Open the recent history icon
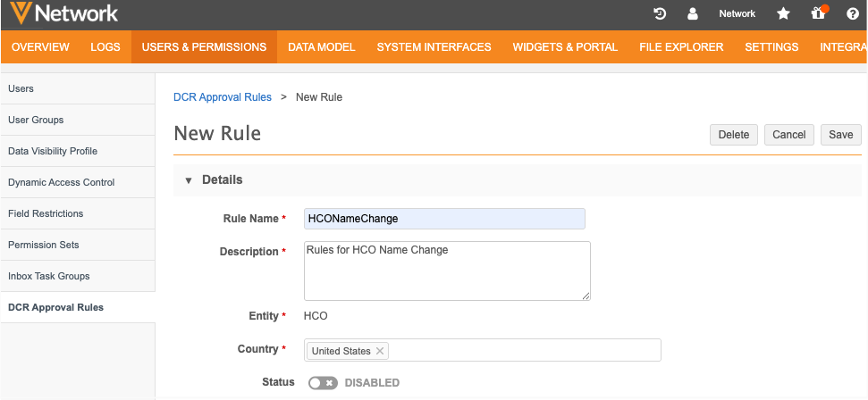 coord(660,13)
